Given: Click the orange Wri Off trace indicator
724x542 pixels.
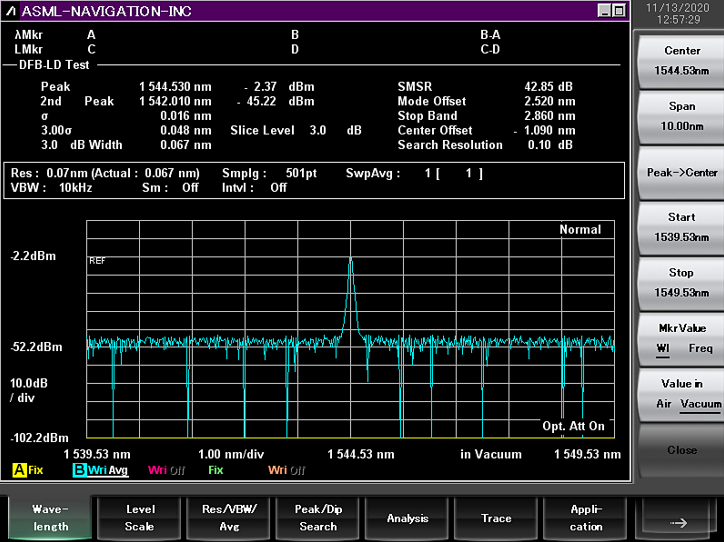Looking at the screenshot, I should click(284, 470).
